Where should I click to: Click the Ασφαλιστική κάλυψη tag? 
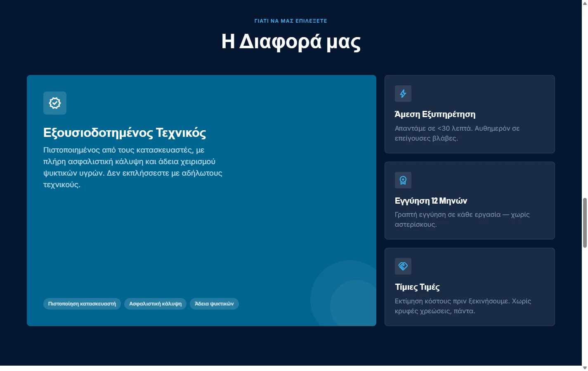(156, 304)
